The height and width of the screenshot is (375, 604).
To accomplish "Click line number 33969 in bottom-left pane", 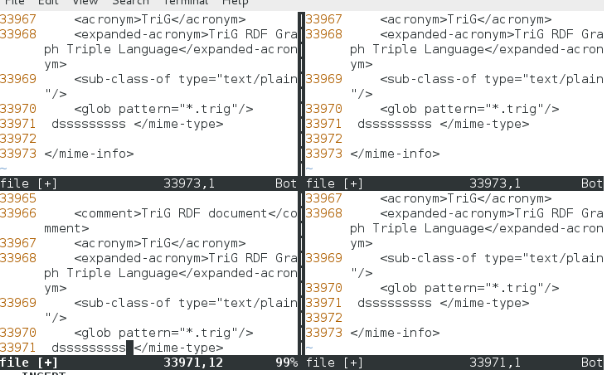I will (18, 303).
